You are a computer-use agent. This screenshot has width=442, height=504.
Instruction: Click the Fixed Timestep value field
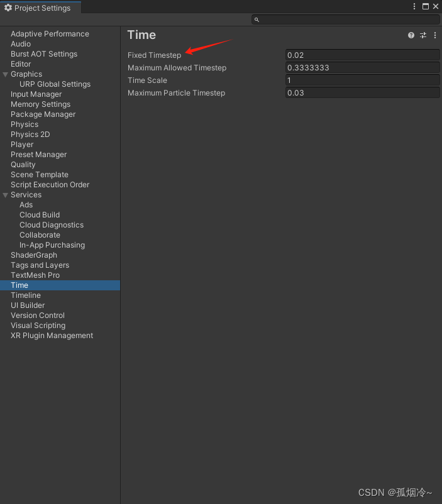pos(362,55)
